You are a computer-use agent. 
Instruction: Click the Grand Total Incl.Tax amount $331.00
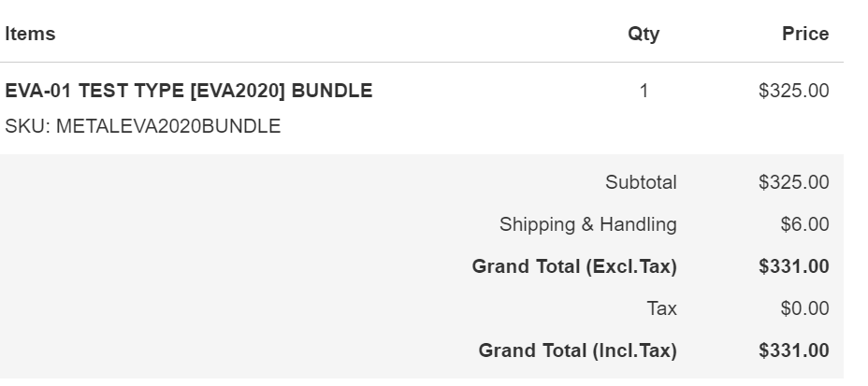(x=794, y=350)
